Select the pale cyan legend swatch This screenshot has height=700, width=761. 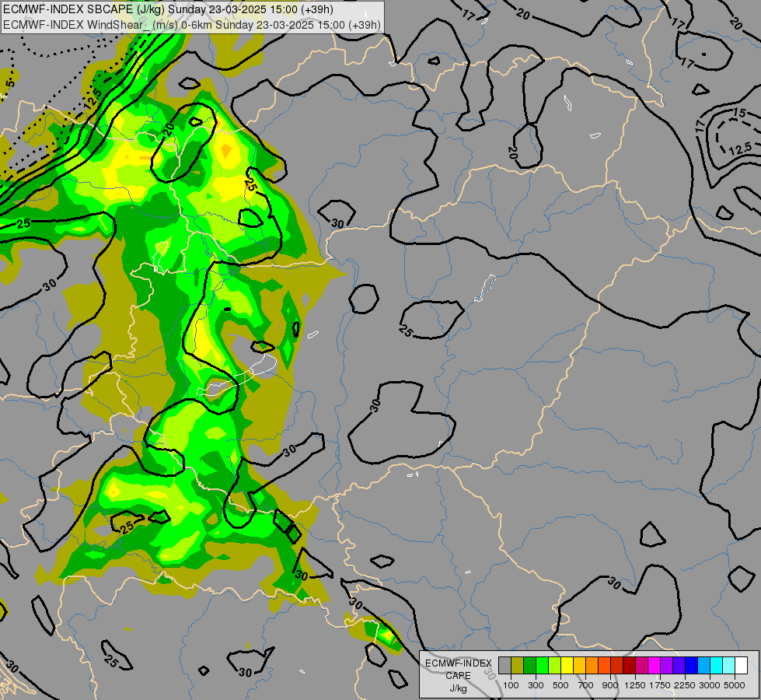coord(728,665)
